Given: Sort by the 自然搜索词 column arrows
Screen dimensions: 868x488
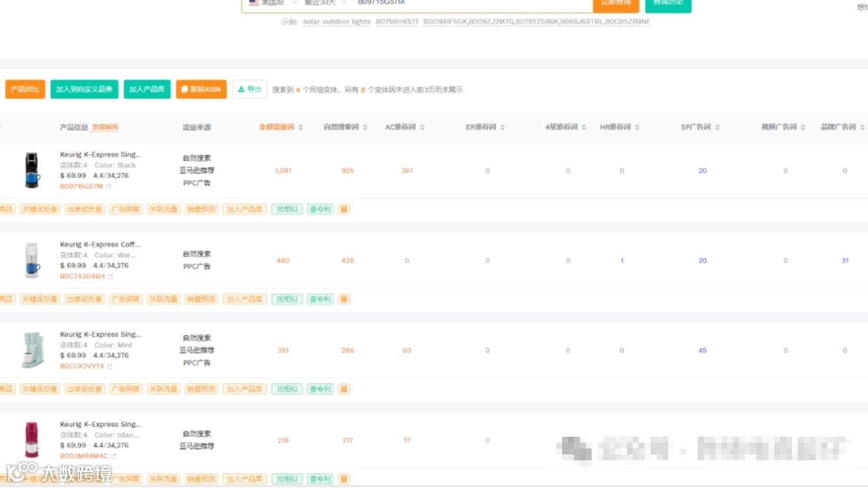Looking at the screenshot, I should 365,127.
